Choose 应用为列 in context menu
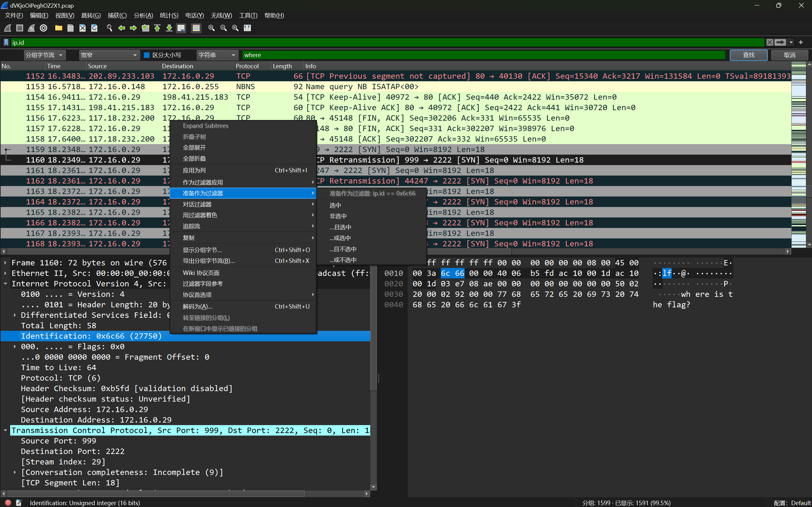The image size is (812, 507). pos(244,170)
